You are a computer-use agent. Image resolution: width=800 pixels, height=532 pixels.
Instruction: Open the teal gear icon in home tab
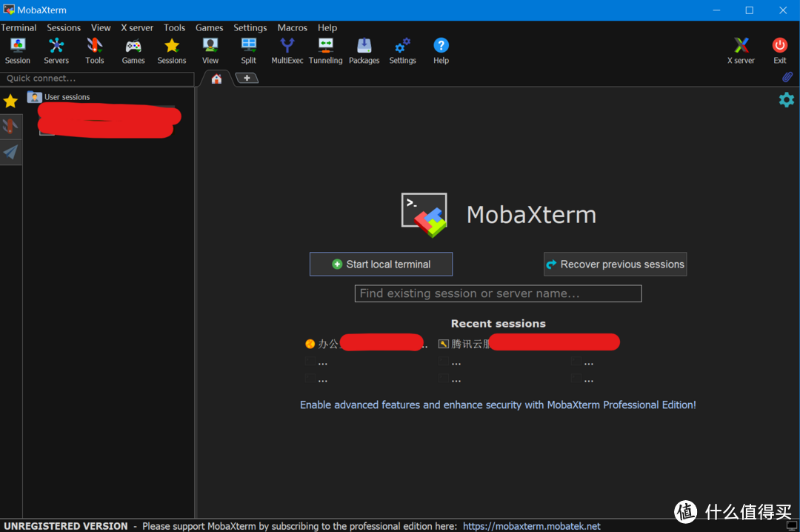tap(786, 99)
